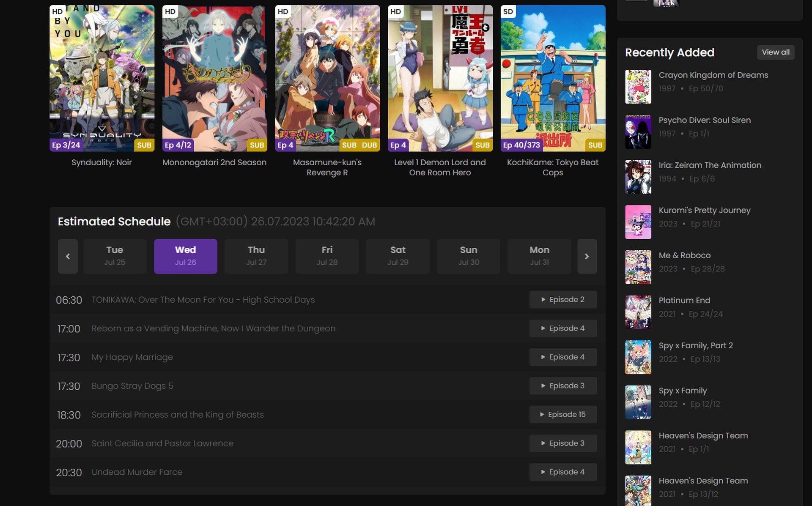The width and height of the screenshot is (812, 506).
Task: Open Level 1 Demon Lord poster
Action: [x=440, y=78]
